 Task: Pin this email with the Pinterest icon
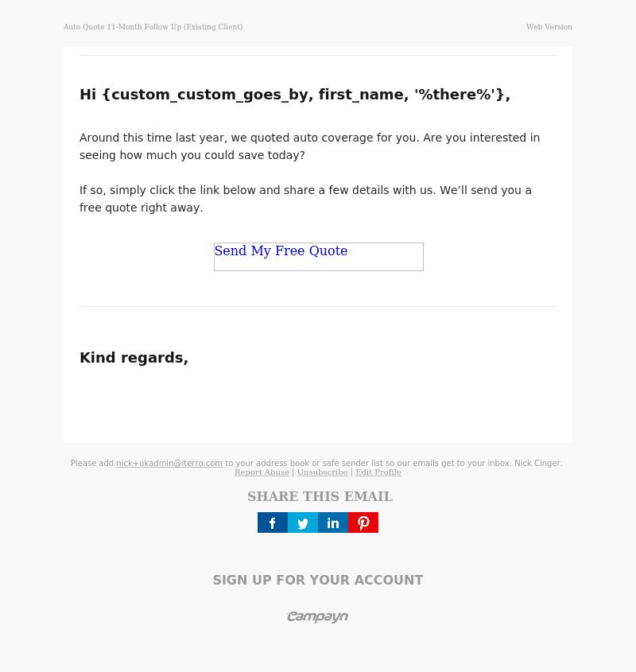click(x=363, y=522)
